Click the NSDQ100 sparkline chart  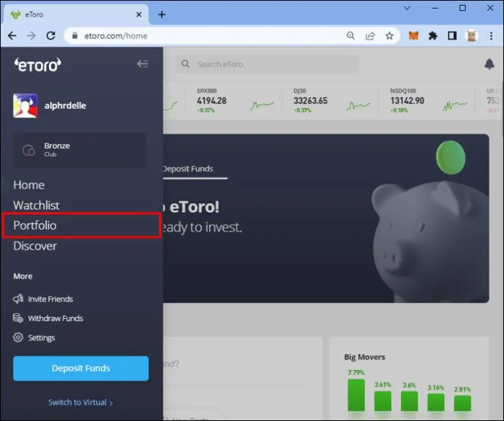click(x=455, y=105)
